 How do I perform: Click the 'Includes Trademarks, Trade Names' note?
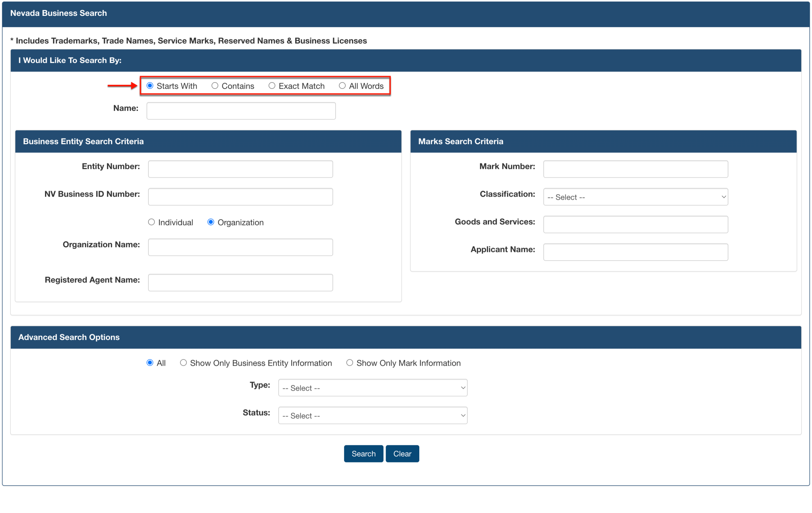click(188, 41)
